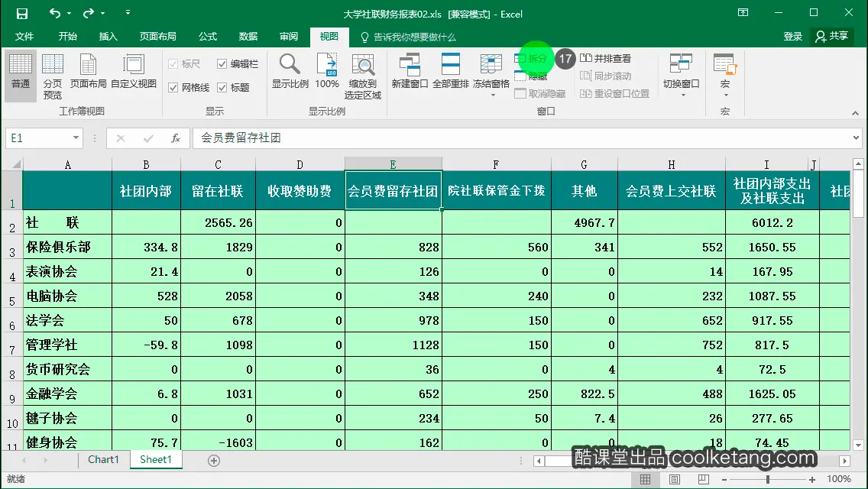
Task: Switch to the Chart1 sheet tab
Action: click(103, 460)
